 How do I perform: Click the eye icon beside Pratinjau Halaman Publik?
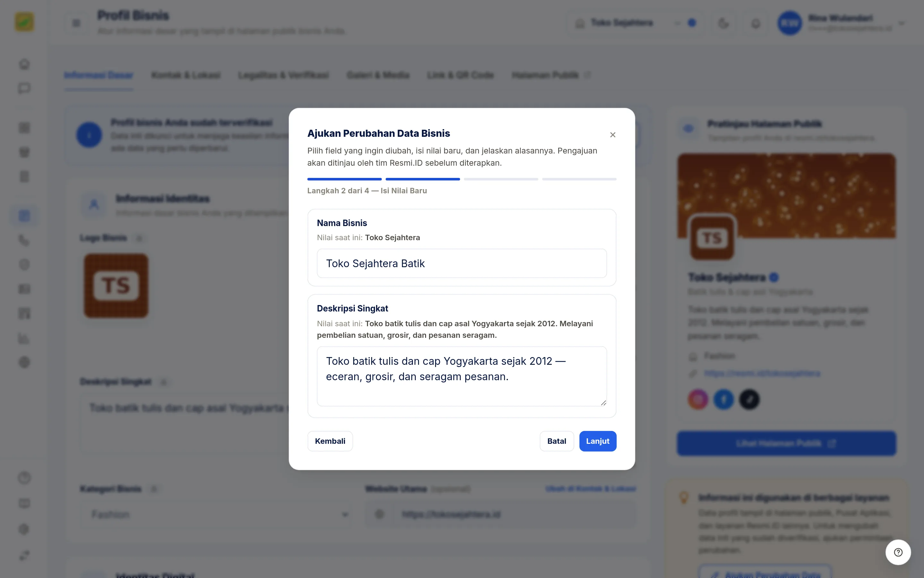(x=689, y=129)
